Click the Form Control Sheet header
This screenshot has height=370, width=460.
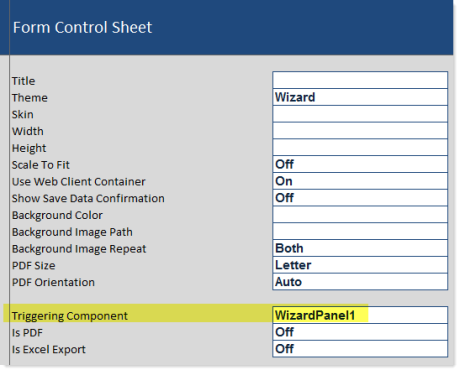click(x=82, y=27)
